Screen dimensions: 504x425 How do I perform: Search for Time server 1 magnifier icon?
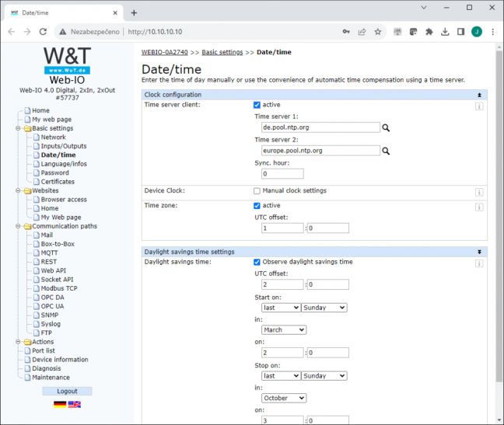[386, 127]
